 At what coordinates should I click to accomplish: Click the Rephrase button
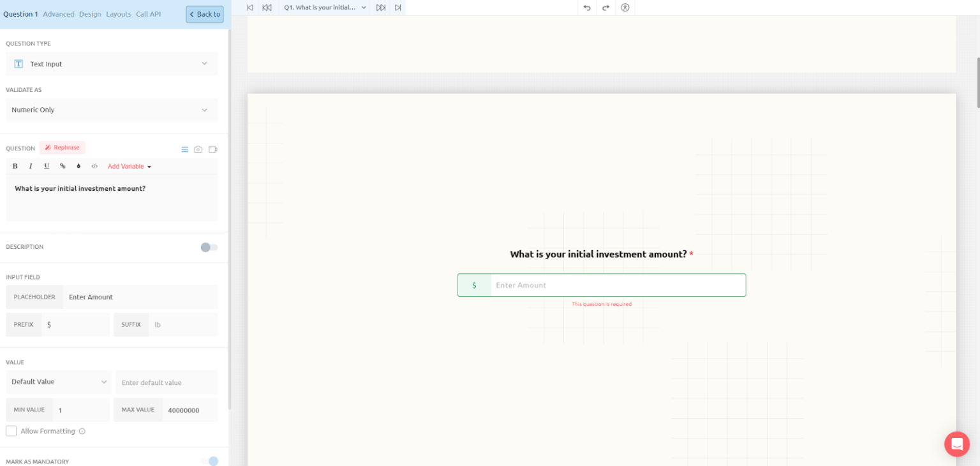coord(63,147)
